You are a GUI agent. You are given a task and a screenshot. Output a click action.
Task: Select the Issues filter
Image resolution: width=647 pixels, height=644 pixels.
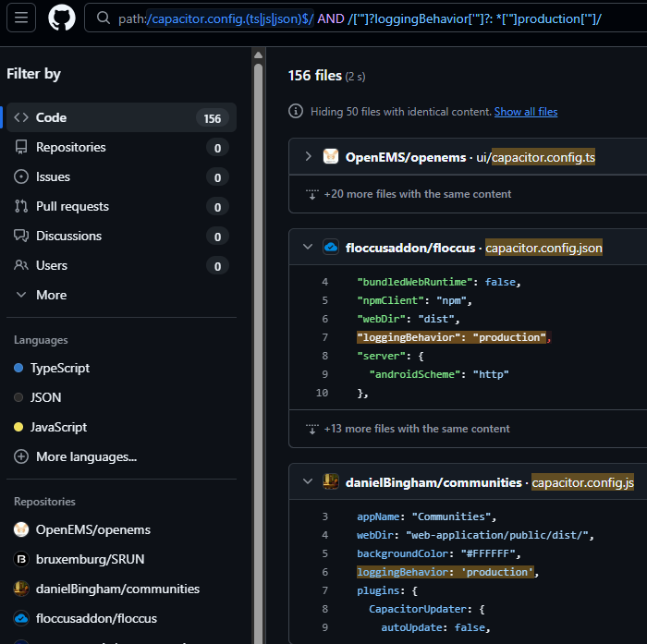(x=53, y=176)
